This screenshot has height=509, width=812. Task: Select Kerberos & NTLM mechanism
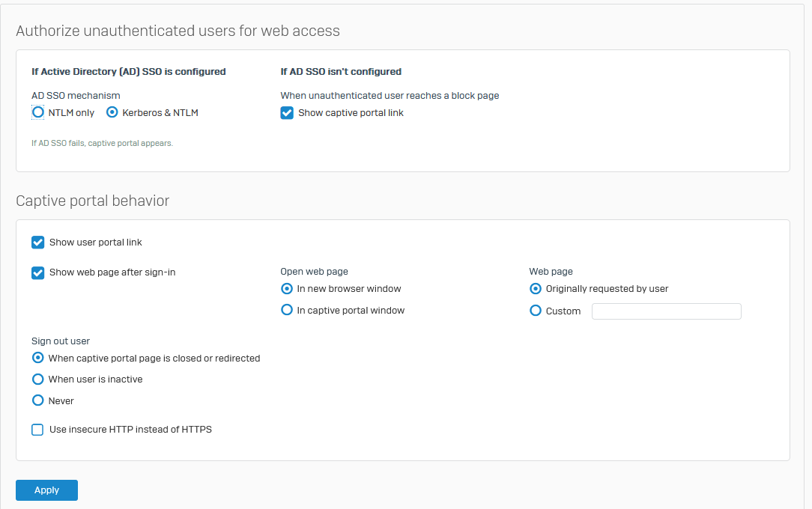pyautogui.click(x=112, y=112)
